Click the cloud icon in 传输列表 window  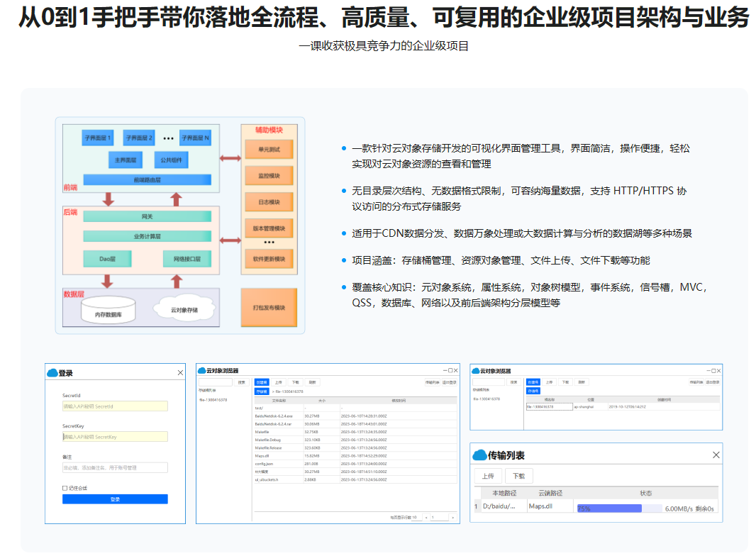tap(479, 455)
